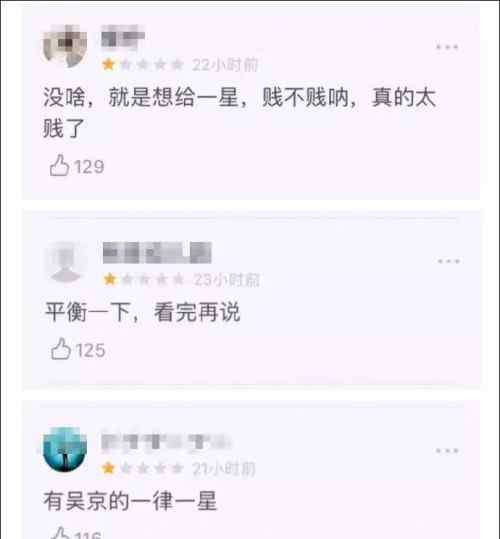Image resolution: width=500 pixels, height=539 pixels.
Task: Click the blurred username of the third reviewer
Action: (x=166, y=441)
